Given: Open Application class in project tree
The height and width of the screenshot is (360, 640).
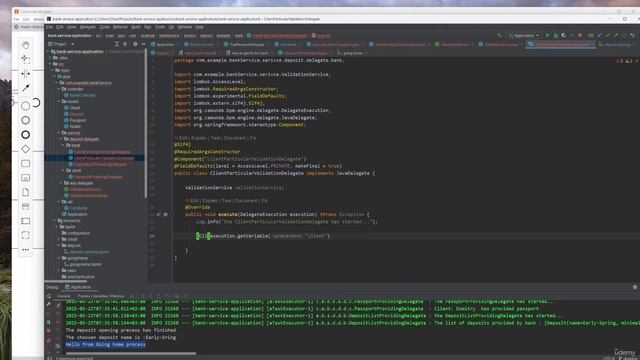Looking at the screenshot, I should 77,214.
